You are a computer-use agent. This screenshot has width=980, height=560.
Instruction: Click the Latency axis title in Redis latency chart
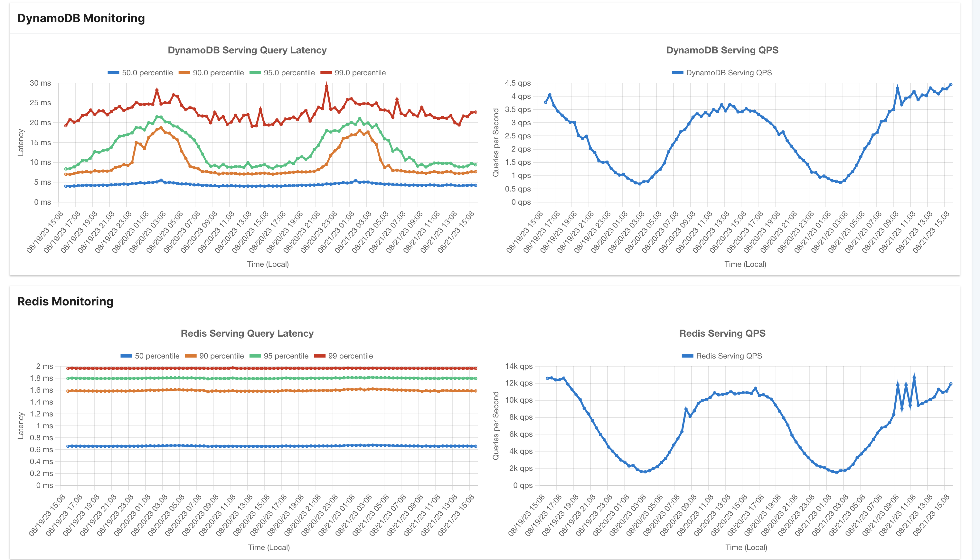pos(20,426)
